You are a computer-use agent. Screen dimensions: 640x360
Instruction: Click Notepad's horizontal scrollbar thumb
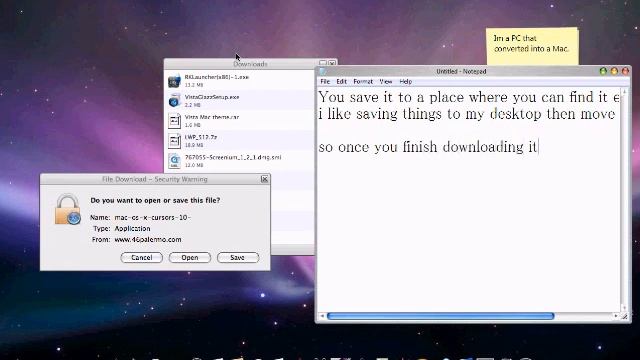[441, 316]
